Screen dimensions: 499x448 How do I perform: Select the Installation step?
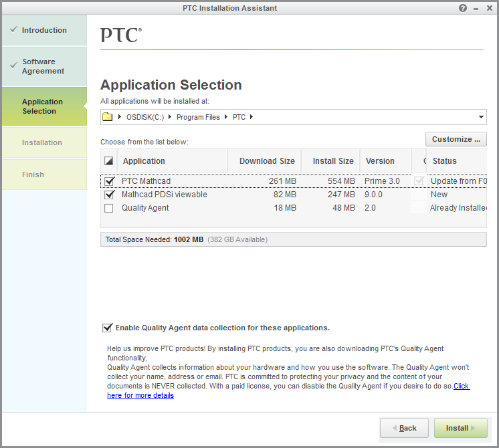(x=45, y=142)
